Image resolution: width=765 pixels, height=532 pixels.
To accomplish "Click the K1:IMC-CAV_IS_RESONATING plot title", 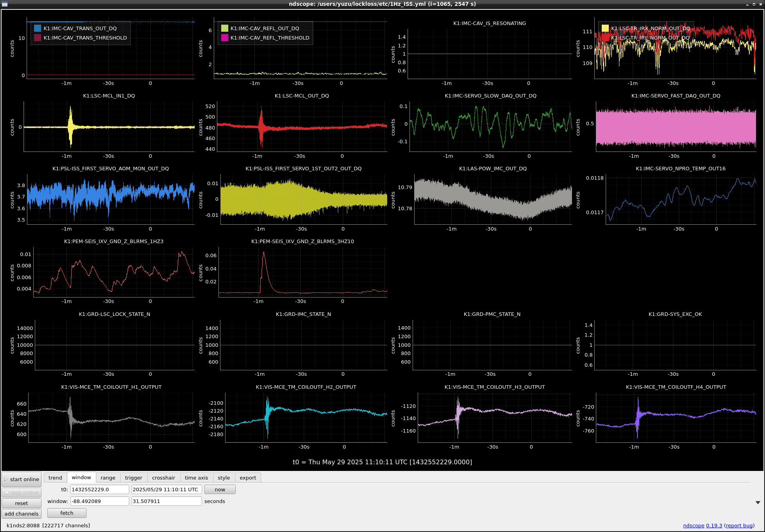I will (489, 23).
